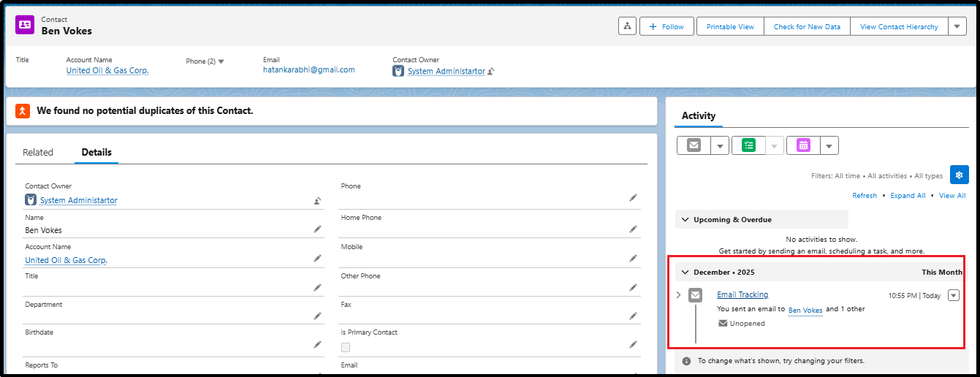The height and width of the screenshot is (377, 980).
Task: Click the pencil icon for Mobile field
Action: [x=633, y=259]
